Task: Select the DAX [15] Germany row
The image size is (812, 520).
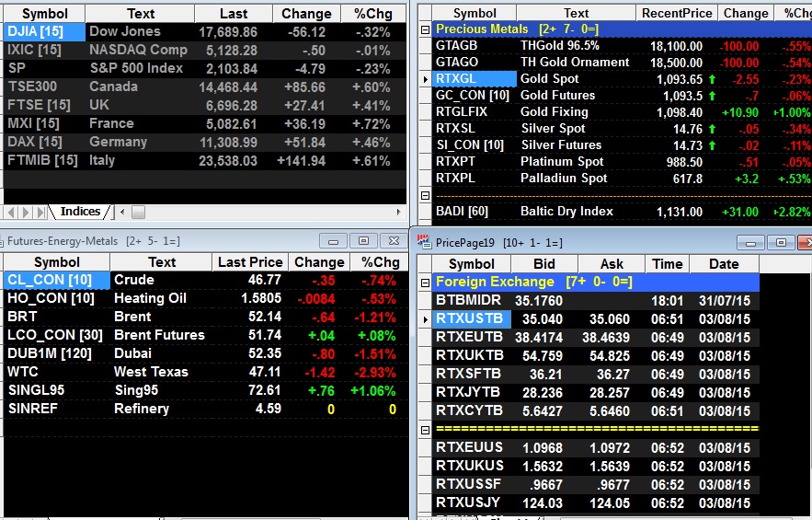Action: [x=205, y=142]
